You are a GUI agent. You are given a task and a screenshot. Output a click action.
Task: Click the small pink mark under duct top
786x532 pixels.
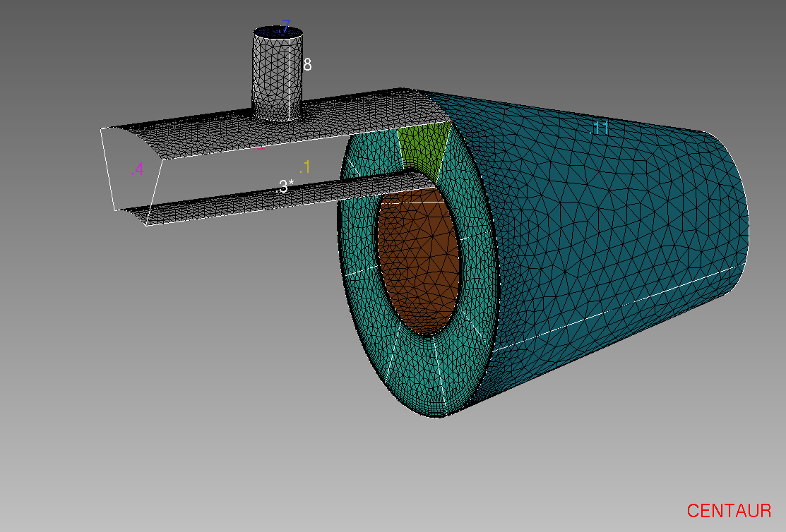[x=259, y=148]
